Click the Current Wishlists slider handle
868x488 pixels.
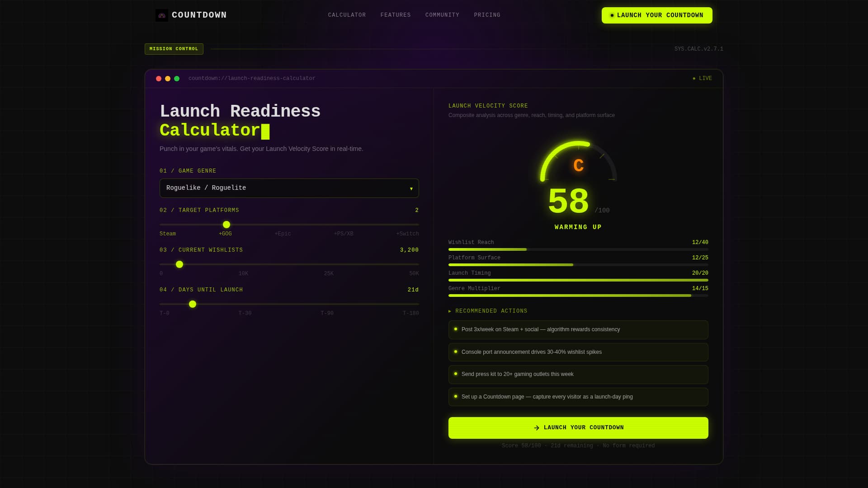(179, 264)
